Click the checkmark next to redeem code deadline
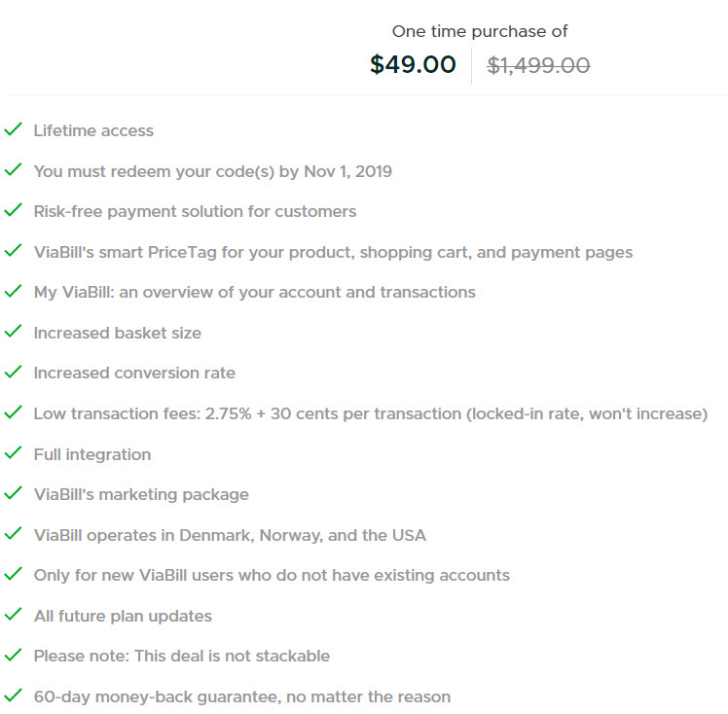 click(x=13, y=170)
